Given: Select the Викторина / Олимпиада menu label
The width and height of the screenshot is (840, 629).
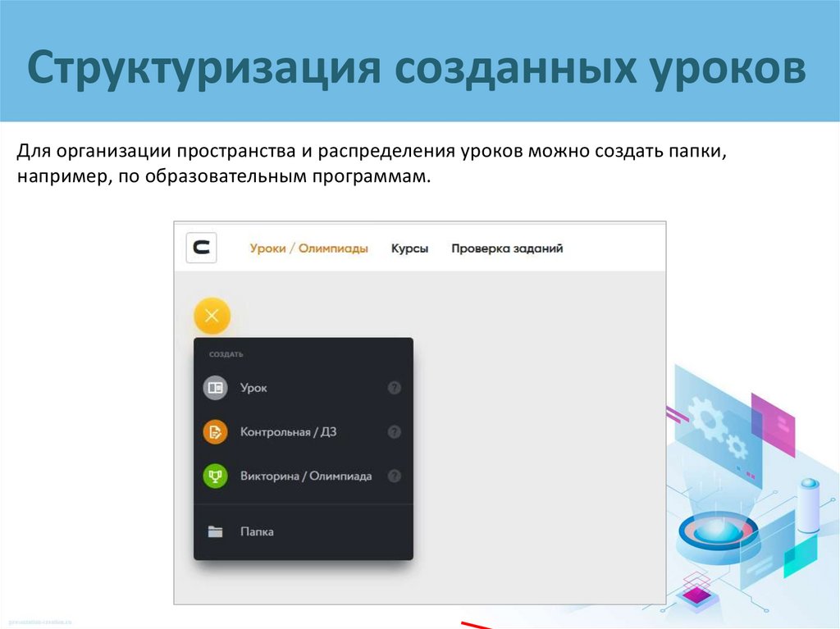Looking at the screenshot, I should (306, 476).
